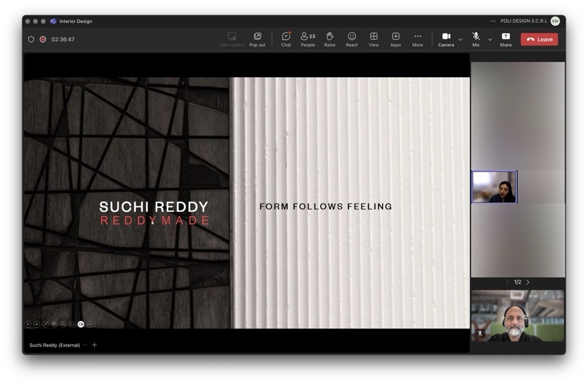
Task: Open the More actions menu
Action: (x=417, y=39)
